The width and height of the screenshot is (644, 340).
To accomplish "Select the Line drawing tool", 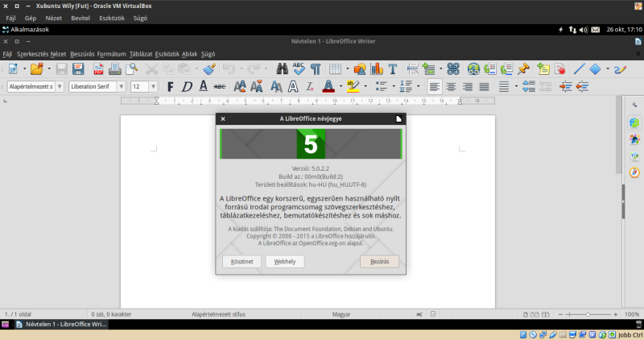I will [x=579, y=68].
